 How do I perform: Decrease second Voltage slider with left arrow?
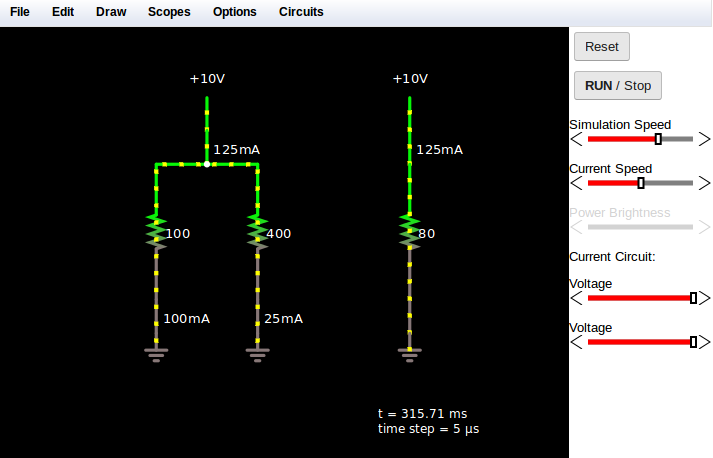[577, 342]
